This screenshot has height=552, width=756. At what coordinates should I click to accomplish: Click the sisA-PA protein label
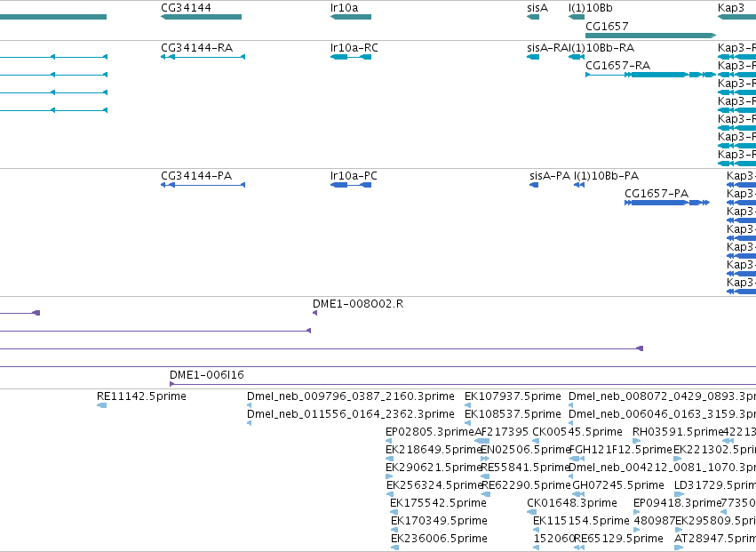click(x=550, y=176)
